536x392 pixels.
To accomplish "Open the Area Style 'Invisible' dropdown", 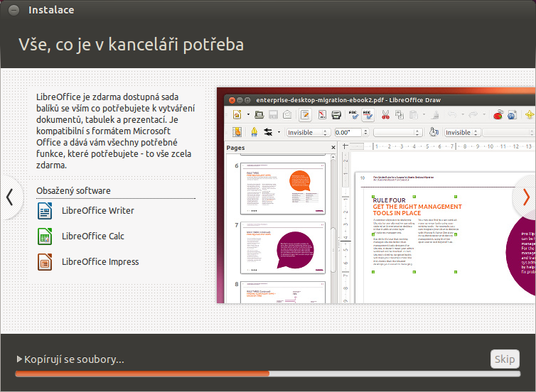I will 463,133.
